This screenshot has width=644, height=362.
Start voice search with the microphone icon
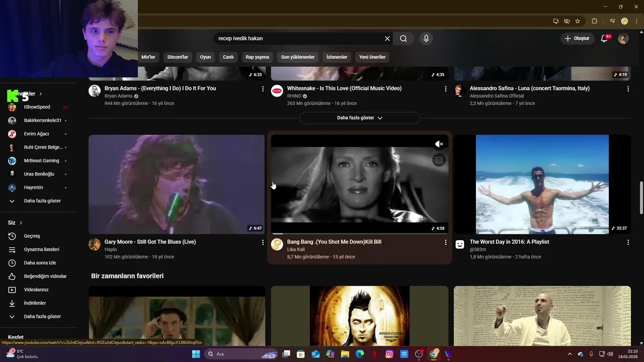(426, 38)
